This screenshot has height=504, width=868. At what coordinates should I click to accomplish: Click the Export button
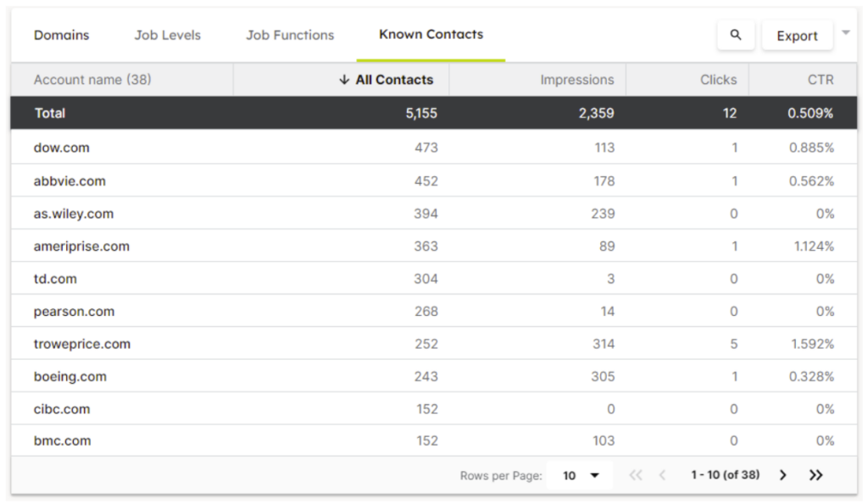(797, 36)
